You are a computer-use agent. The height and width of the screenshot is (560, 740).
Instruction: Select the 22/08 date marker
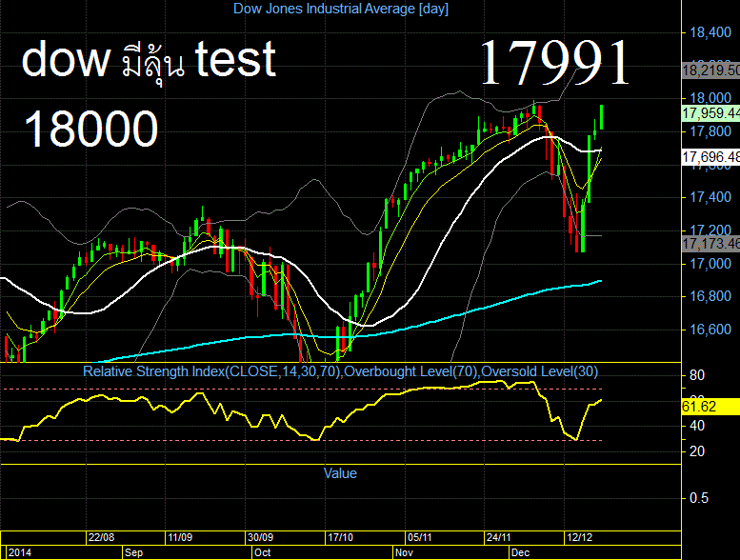[x=101, y=537]
